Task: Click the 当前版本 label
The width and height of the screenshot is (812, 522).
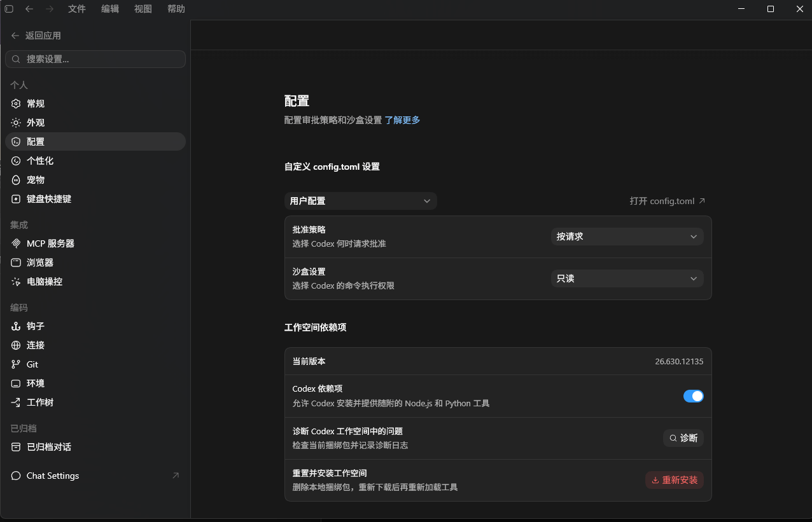Action: (x=309, y=361)
